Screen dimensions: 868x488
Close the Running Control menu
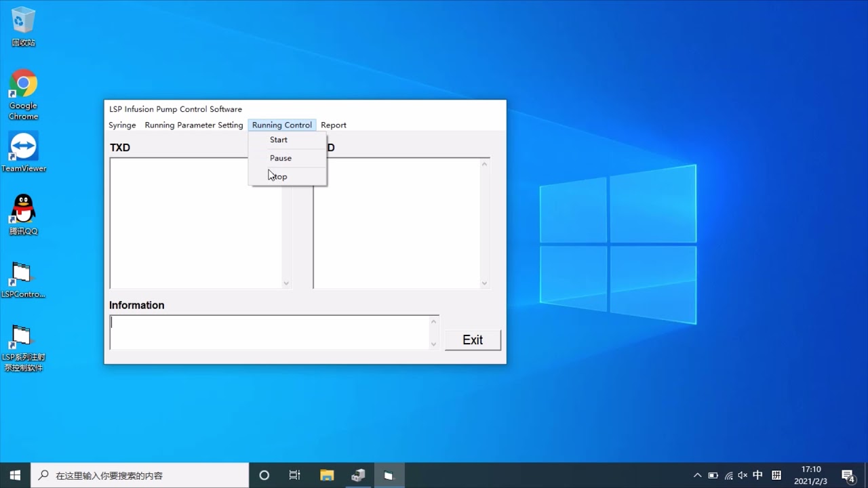click(282, 125)
